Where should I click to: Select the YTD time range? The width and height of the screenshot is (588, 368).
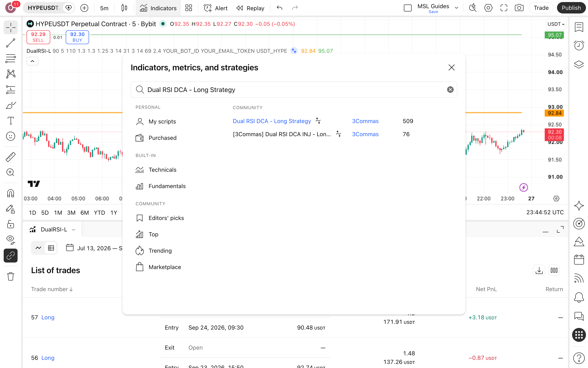pos(99,212)
